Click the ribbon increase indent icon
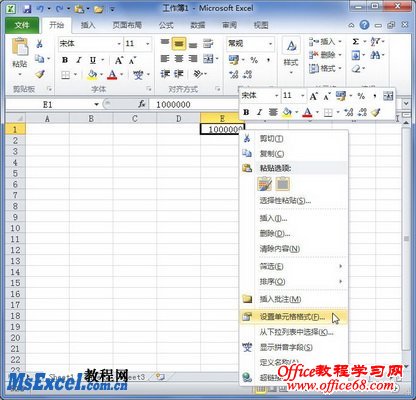The height and width of the screenshot is (400, 416). (x=179, y=74)
